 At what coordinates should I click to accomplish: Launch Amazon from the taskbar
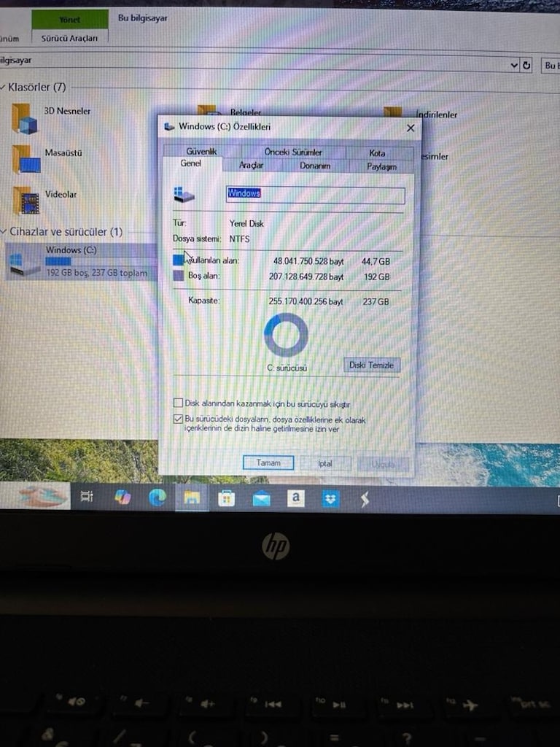(296, 498)
